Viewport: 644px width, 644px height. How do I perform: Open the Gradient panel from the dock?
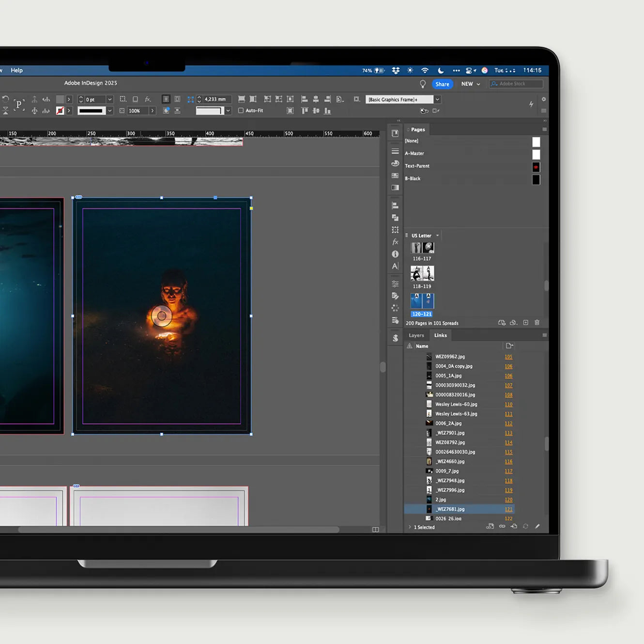(395, 188)
